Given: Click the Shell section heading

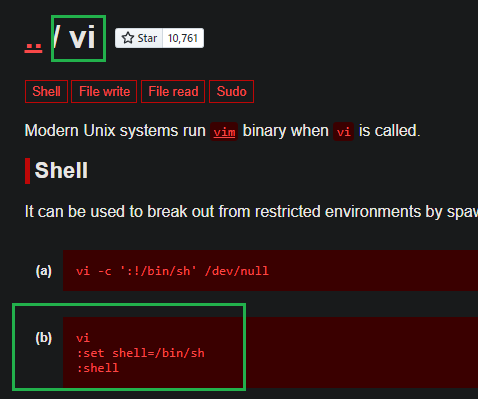Looking at the screenshot, I should click(x=61, y=170).
